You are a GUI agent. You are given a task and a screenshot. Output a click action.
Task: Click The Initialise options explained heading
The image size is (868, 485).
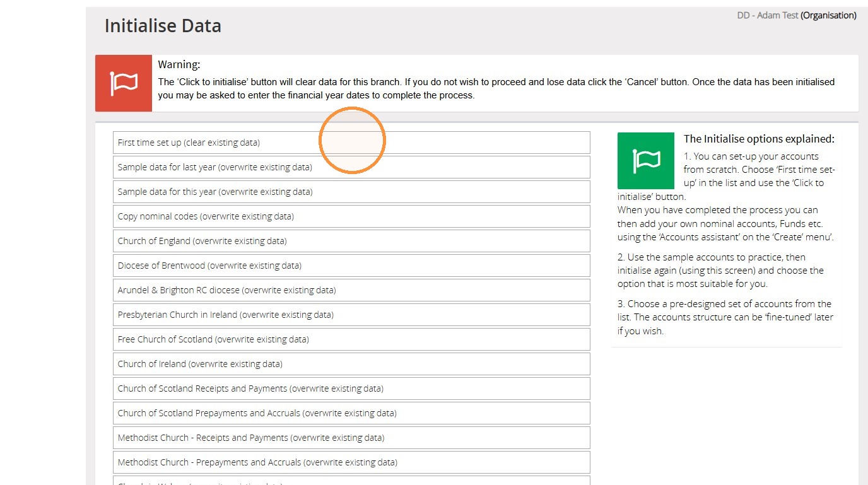[759, 139]
